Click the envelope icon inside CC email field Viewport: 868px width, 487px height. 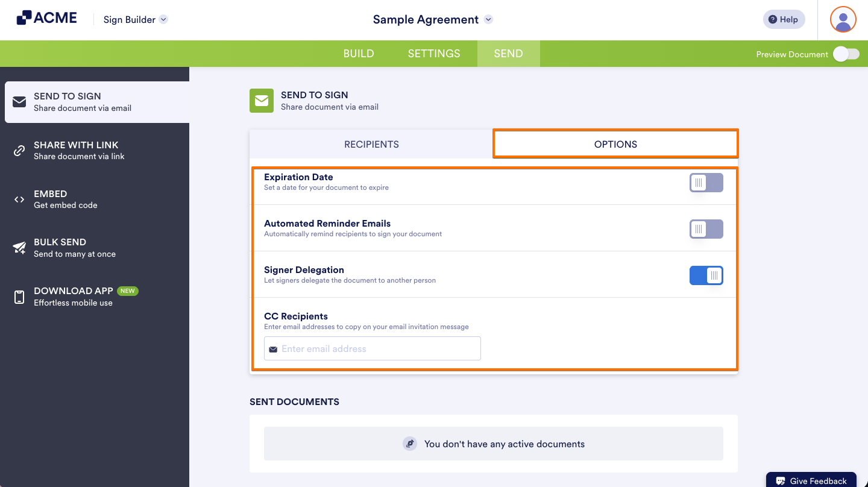pyautogui.click(x=273, y=349)
